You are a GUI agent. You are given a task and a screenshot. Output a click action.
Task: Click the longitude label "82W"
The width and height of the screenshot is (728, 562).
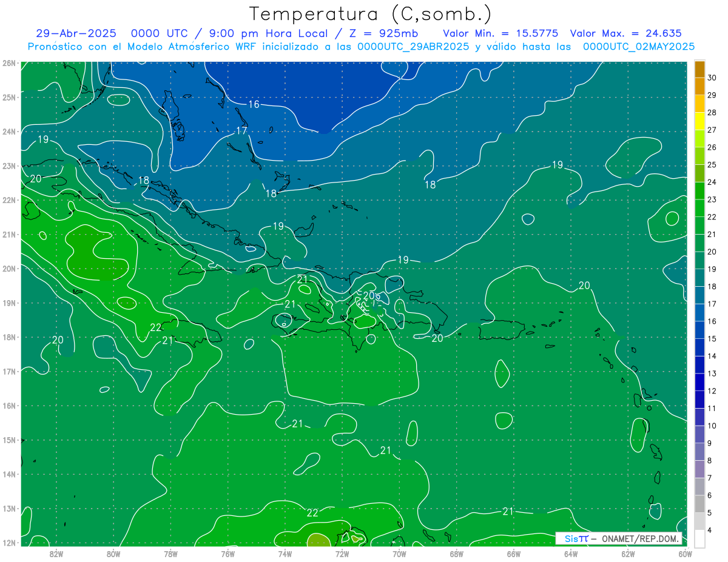56,553
